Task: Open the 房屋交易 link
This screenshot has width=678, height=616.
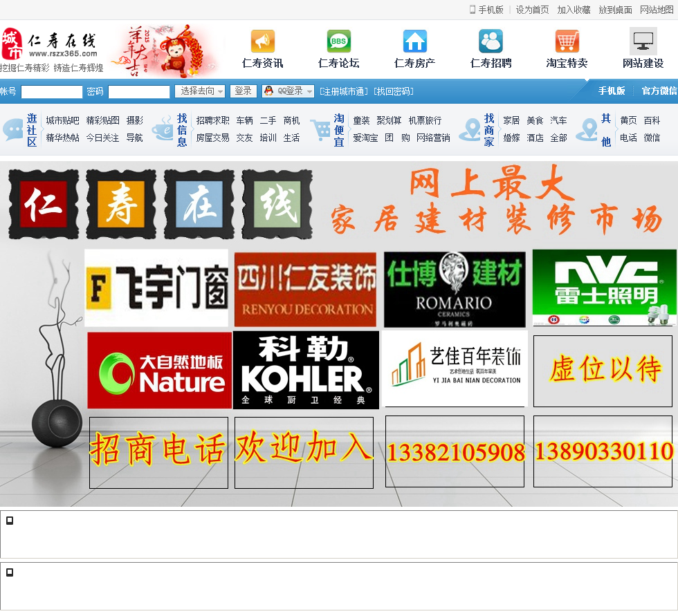Action: point(213,138)
